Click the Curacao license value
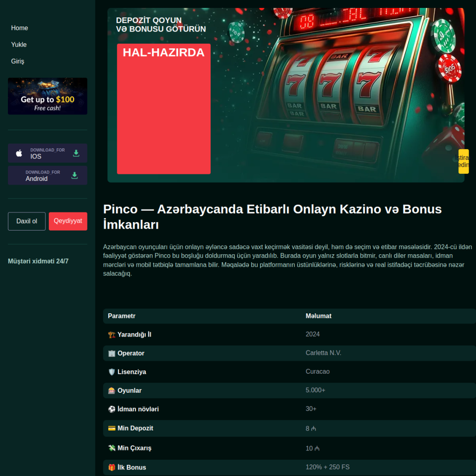This screenshot has width=476, height=476. click(x=317, y=371)
